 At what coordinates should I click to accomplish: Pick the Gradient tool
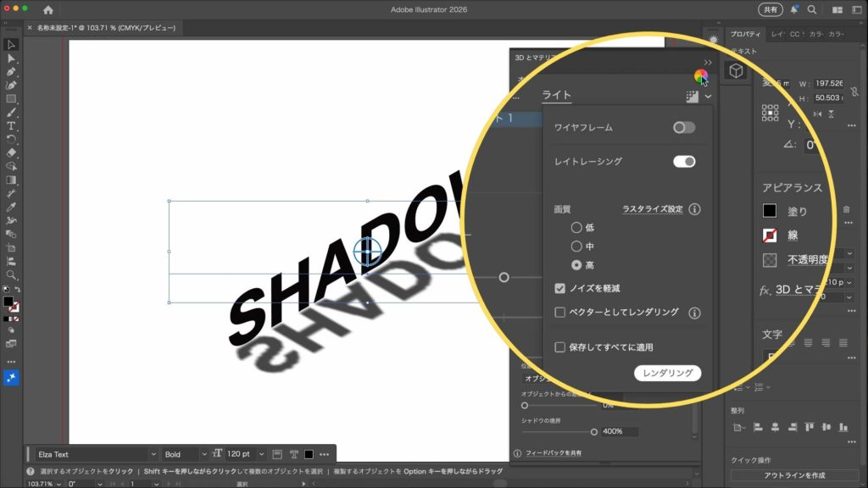coord(11,180)
